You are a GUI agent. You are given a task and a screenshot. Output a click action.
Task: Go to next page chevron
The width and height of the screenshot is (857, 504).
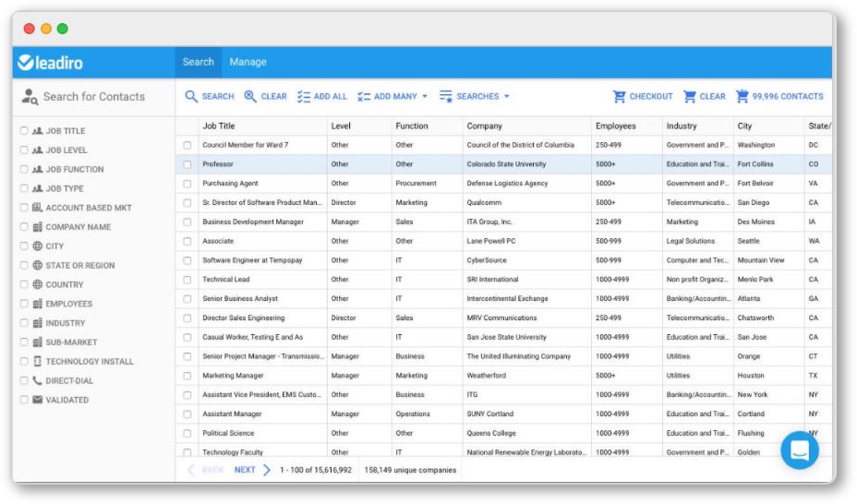[266, 470]
